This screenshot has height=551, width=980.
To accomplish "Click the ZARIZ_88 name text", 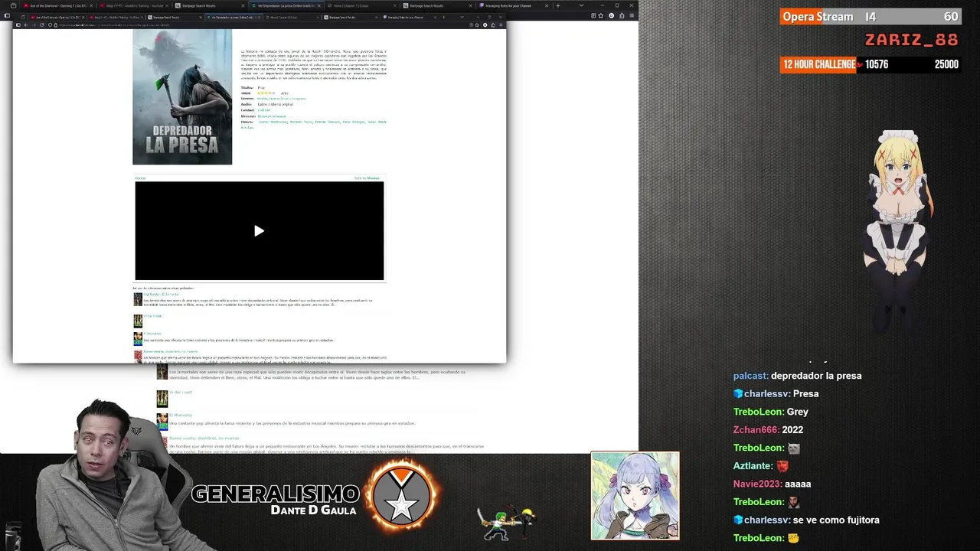I will (911, 40).
